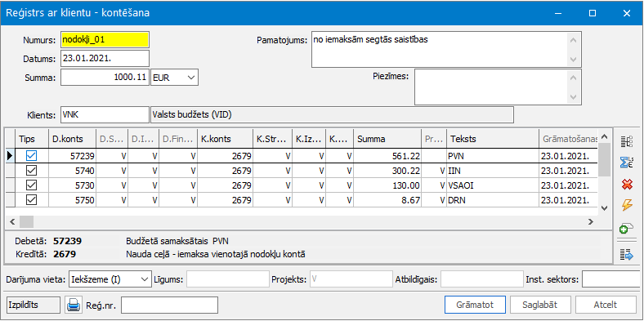This screenshot has height=321, width=644.
Task: Open the EUR currency dropdown
Action: point(190,78)
